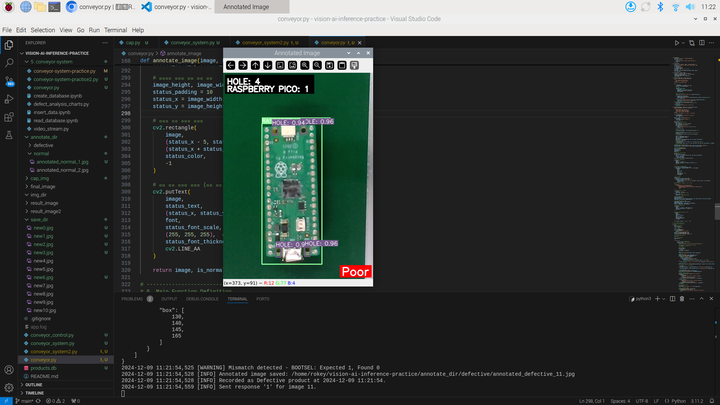Open Accounts icon in activity bar

pyautogui.click(x=9, y=370)
